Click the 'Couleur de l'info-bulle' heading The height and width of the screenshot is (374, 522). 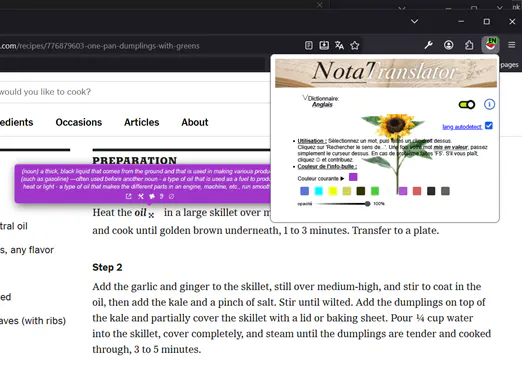click(327, 166)
